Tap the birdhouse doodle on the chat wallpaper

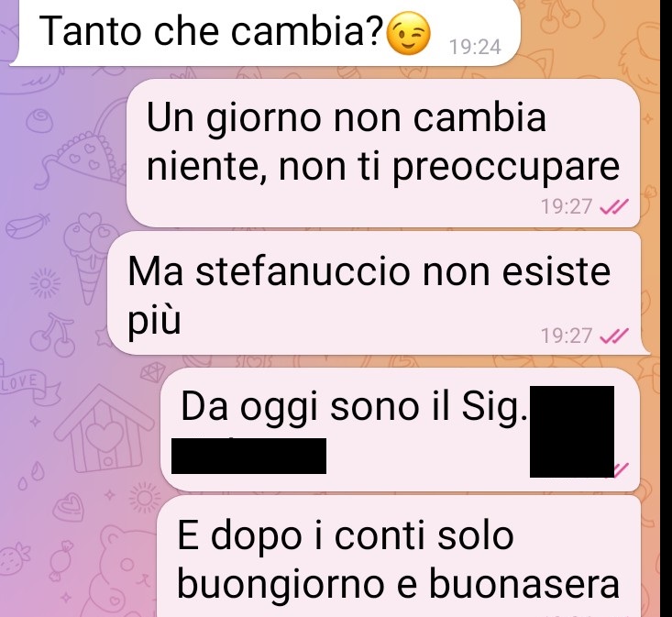click(x=104, y=428)
